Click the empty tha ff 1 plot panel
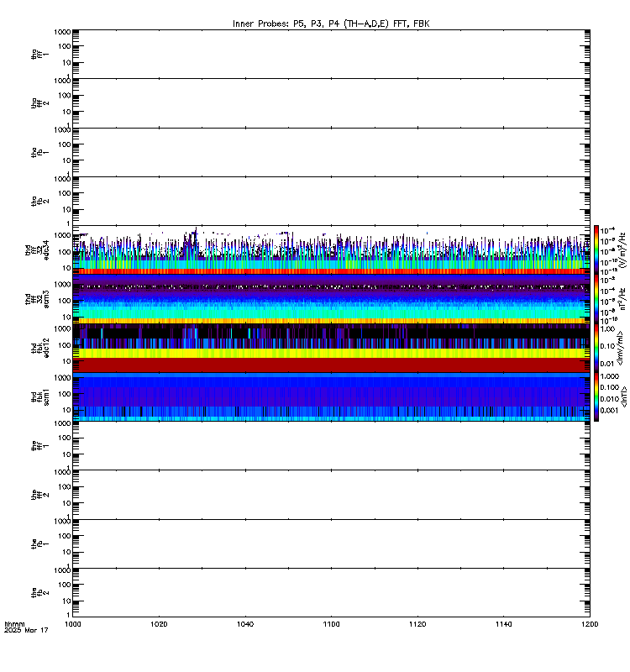The height and width of the screenshot is (672, 630). [x=331, y=54]
